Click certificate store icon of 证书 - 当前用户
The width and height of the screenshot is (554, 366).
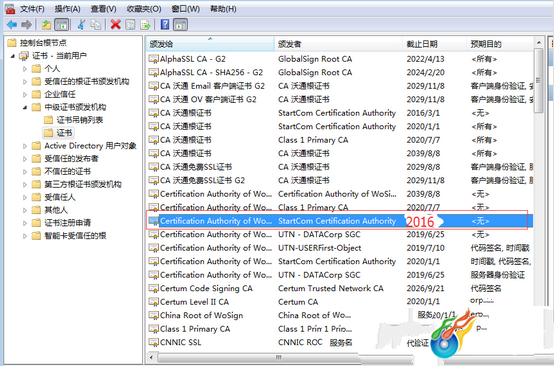[24, 56]
